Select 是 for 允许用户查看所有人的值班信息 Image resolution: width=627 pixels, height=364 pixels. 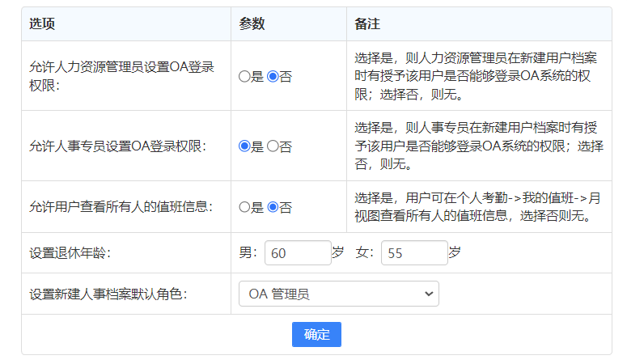coord(244,207)
